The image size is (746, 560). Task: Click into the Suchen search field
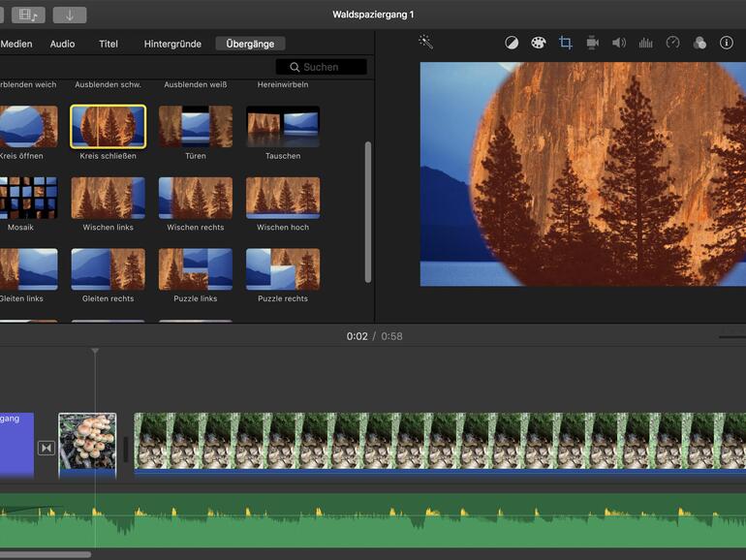(x=322, y=67)
